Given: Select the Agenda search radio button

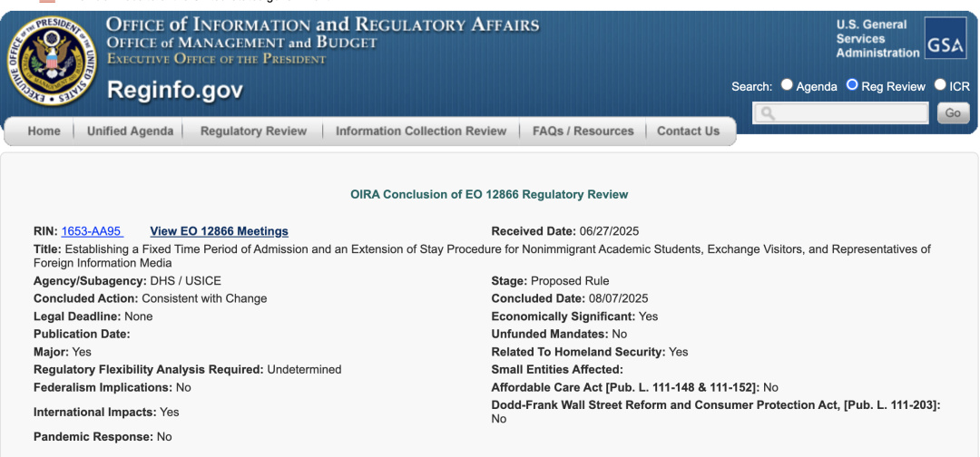Looking at the screenshot, I should point(787,85).
